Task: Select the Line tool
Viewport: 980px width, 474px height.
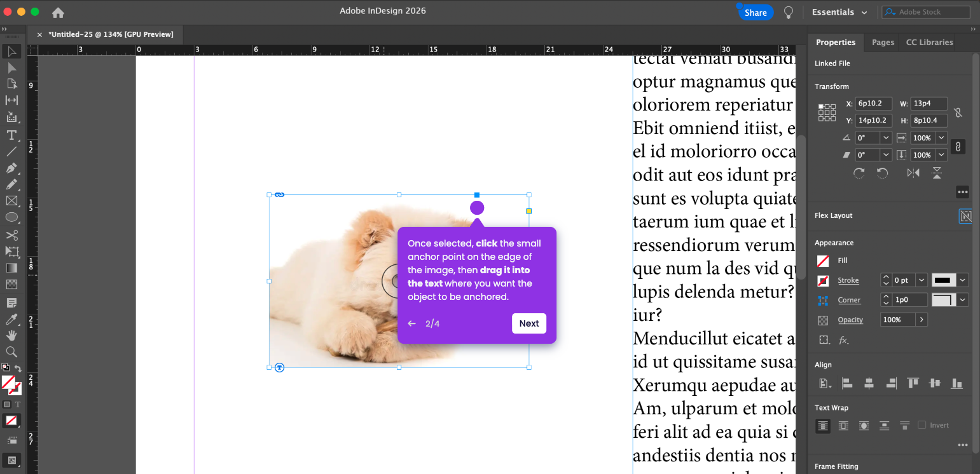Action: (11, 151)
